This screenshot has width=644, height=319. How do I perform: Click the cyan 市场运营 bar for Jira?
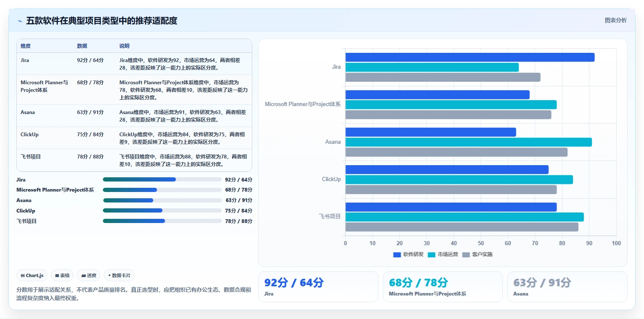coord(432,67)
